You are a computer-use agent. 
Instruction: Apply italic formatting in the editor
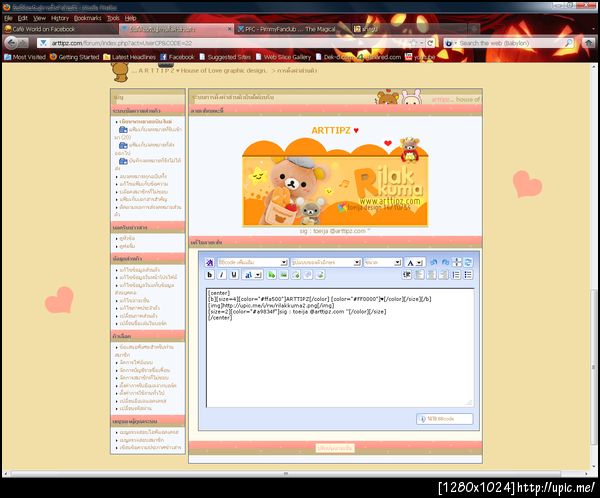click(222, 275)
